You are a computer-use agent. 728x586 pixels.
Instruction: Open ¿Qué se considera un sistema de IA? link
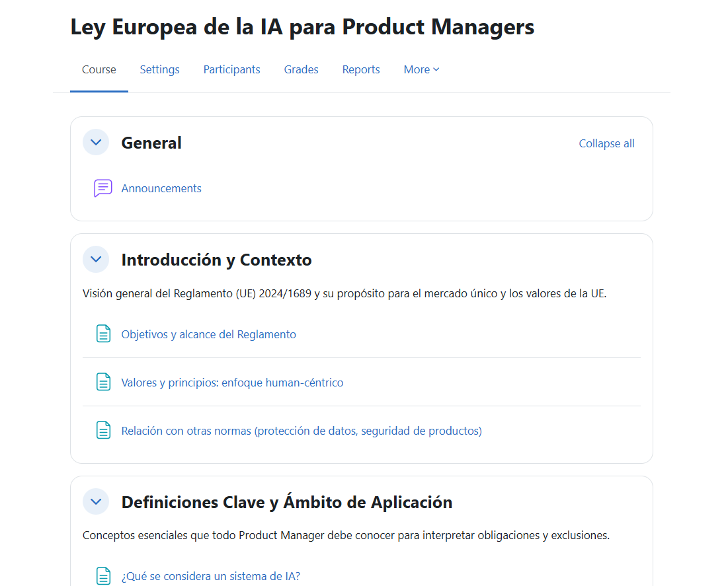click(211, 576)
